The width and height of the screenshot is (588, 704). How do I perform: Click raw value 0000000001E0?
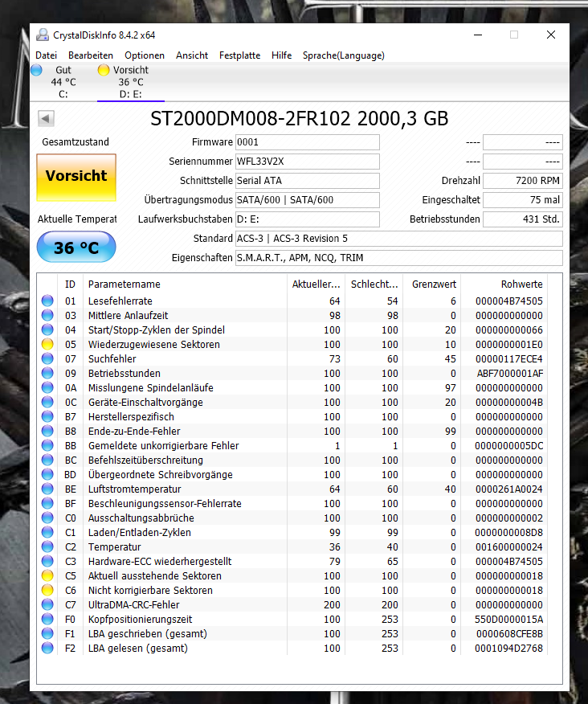(x=509, y=345)
